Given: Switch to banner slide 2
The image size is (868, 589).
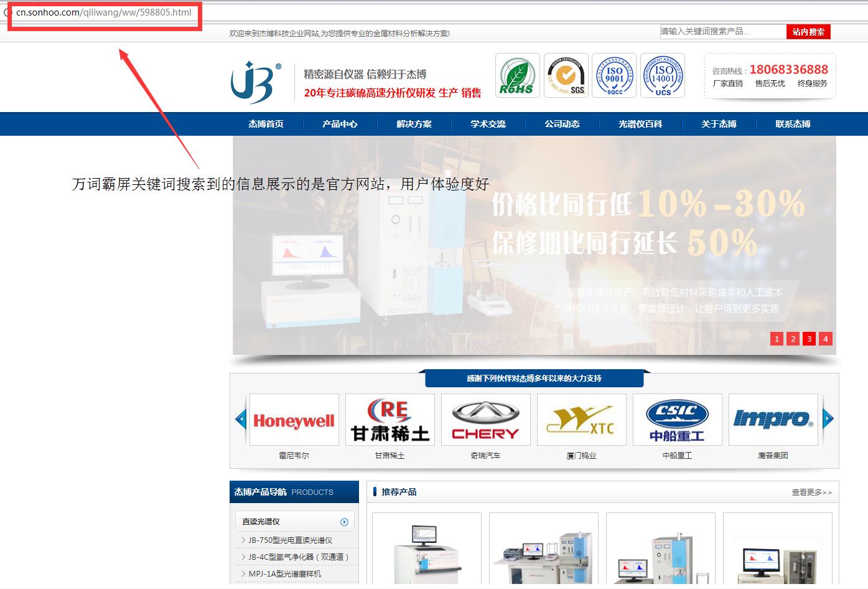Looking at the screenshot, I should point(793,339).
